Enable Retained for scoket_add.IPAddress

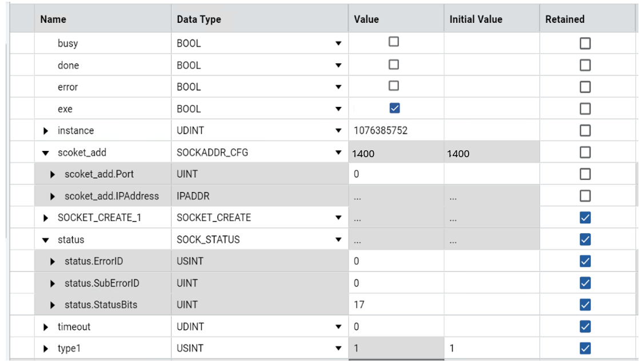[x=585, y=196]
